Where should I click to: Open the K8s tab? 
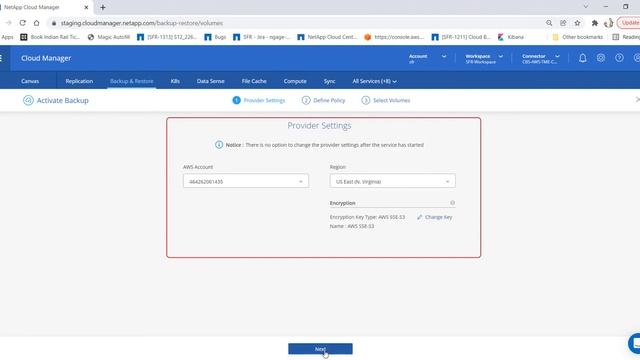pos(175,81)
